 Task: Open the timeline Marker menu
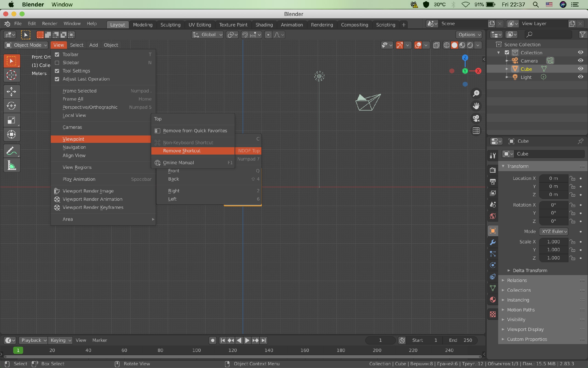100,340
